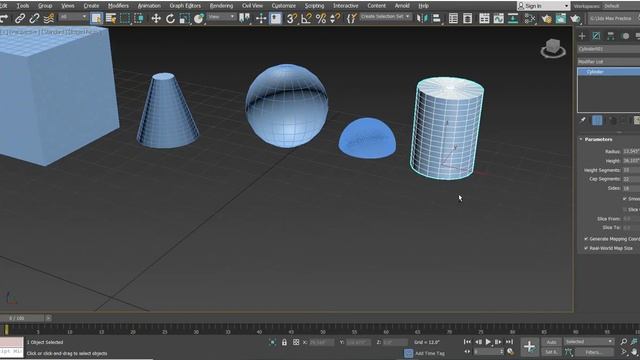Click the ViewCube in viewport
Screen dimensions: 640x360
553,48
